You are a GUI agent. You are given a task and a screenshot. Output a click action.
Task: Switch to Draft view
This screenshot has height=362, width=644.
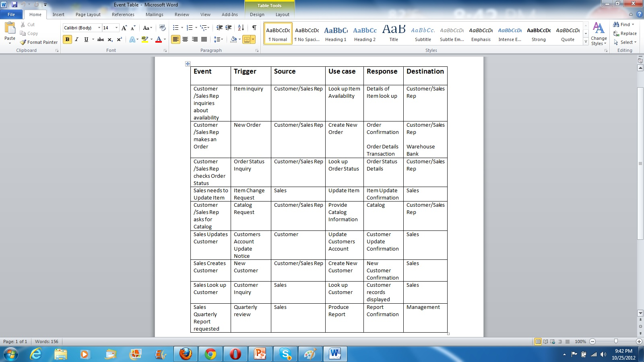pyautogui.click(x=568, y=341)
